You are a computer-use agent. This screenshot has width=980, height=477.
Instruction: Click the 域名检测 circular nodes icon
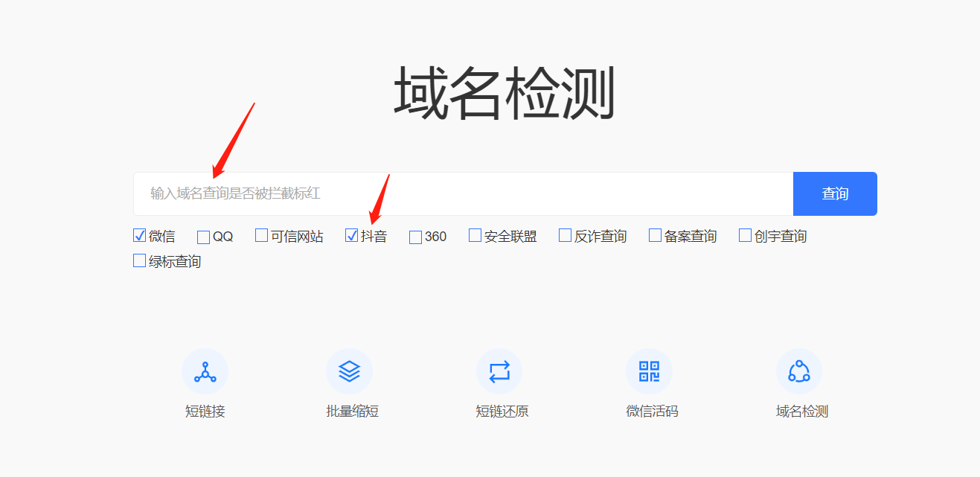pos(799,371)
